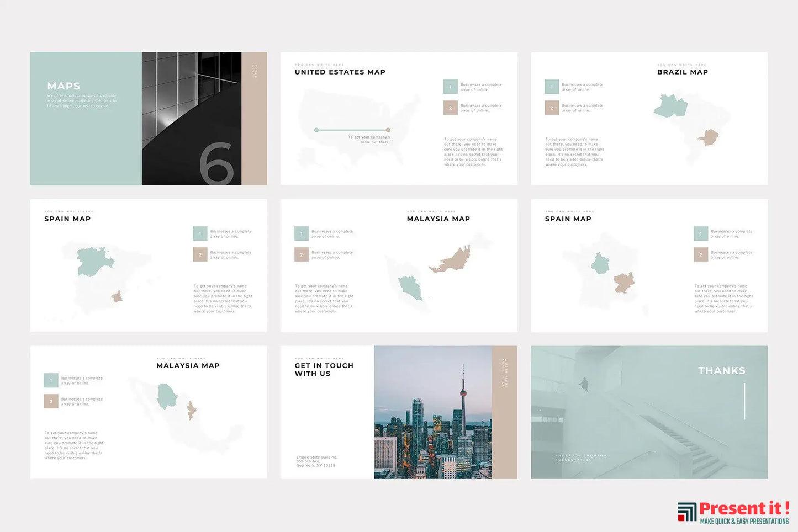Click the Present it! logo
This screenshot has height=532, width=798.
(733, 512)
